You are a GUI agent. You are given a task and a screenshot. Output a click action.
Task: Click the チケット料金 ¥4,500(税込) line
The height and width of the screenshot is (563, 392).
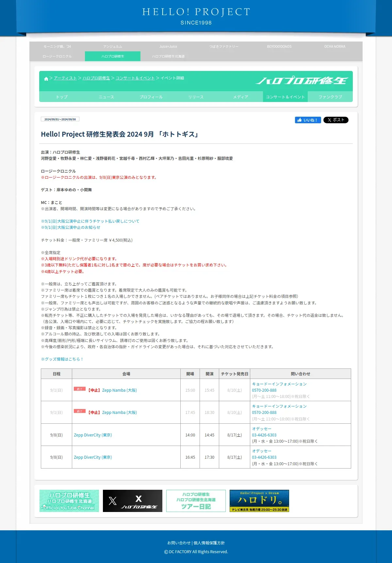(x=87, y=240)
